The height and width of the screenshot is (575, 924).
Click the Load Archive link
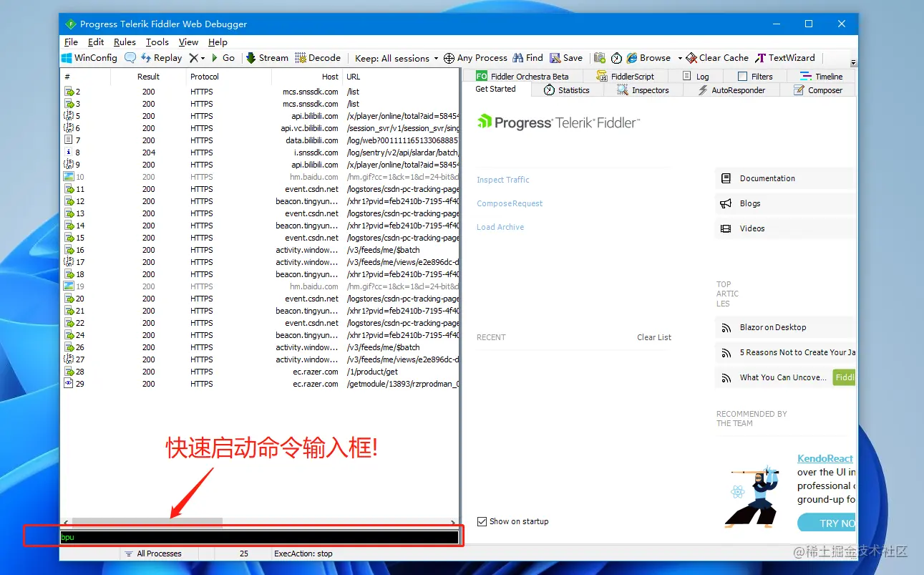pos(500,227)
